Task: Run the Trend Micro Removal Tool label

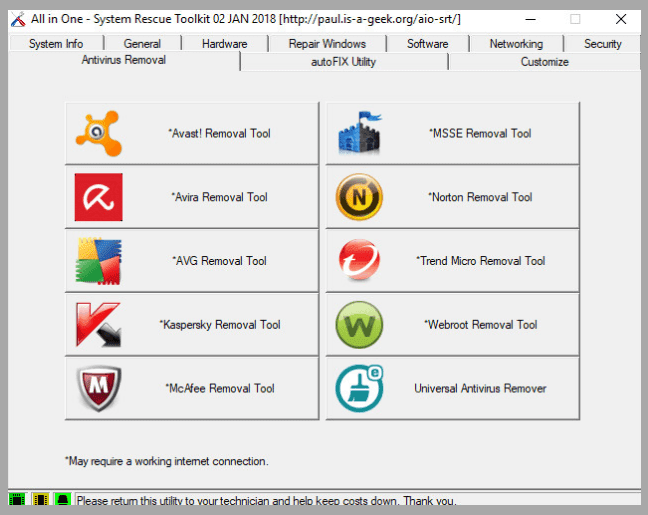Action: pos(480,261)
